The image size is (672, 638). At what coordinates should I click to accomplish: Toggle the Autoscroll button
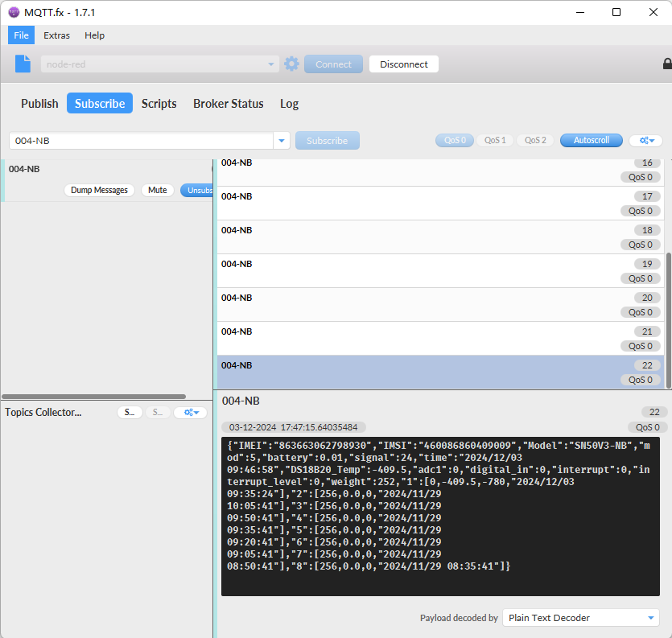point(591,140)
